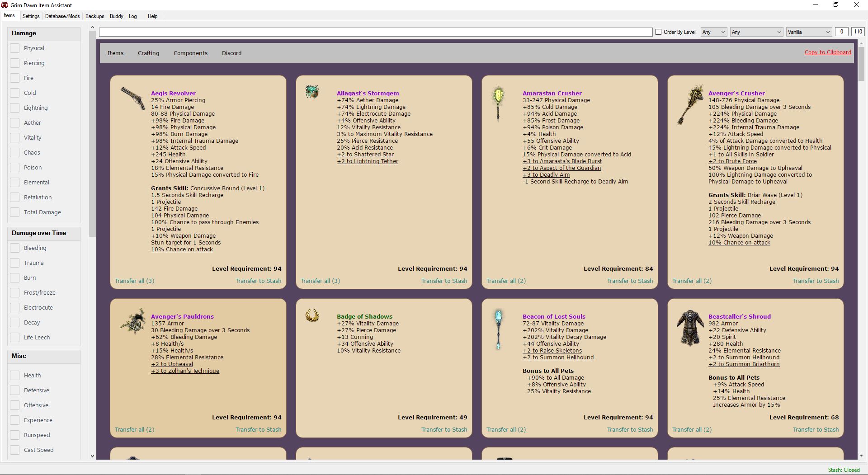
Task: Open the first Any dropdown
Action: (713, 32)
